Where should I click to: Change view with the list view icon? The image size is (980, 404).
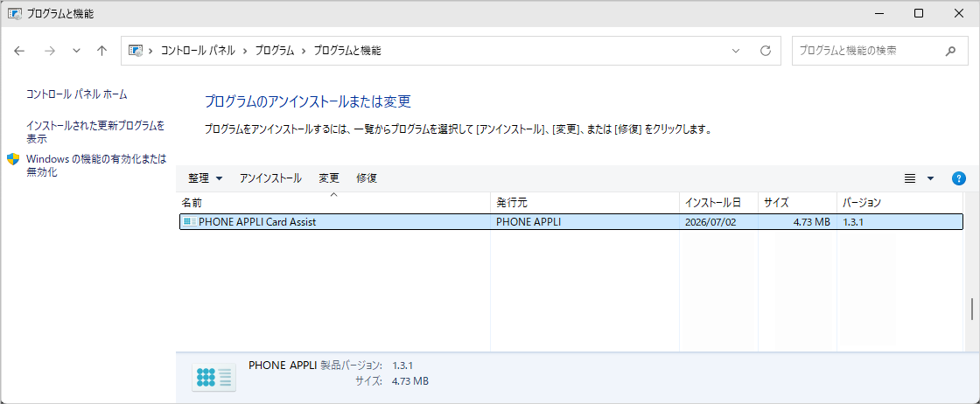[910, 178]
